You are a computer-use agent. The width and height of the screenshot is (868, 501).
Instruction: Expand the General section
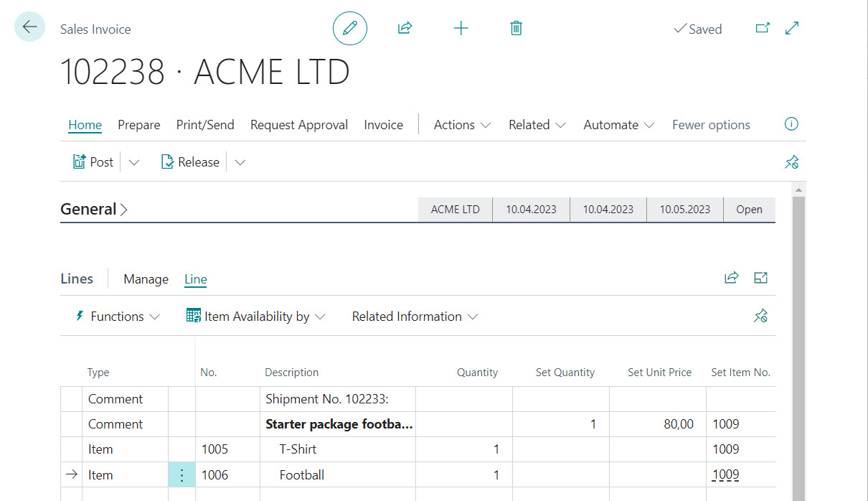tap(94, 209)
